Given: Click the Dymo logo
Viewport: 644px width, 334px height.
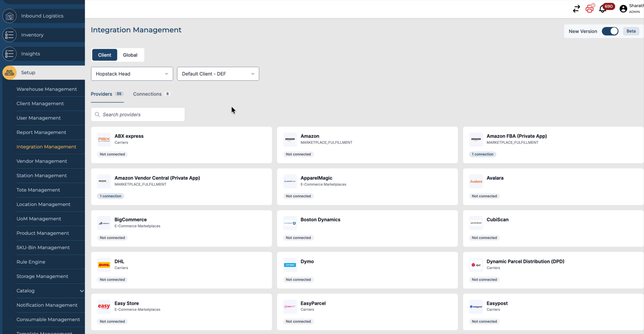Looking at the screenshot, I should [290, 265].
